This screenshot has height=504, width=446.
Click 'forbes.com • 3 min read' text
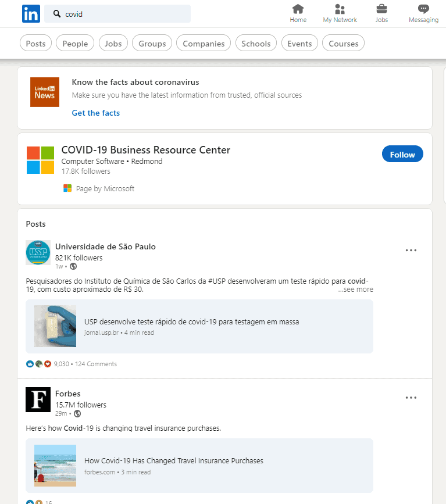pyautogui.click(x=117, y=472)
